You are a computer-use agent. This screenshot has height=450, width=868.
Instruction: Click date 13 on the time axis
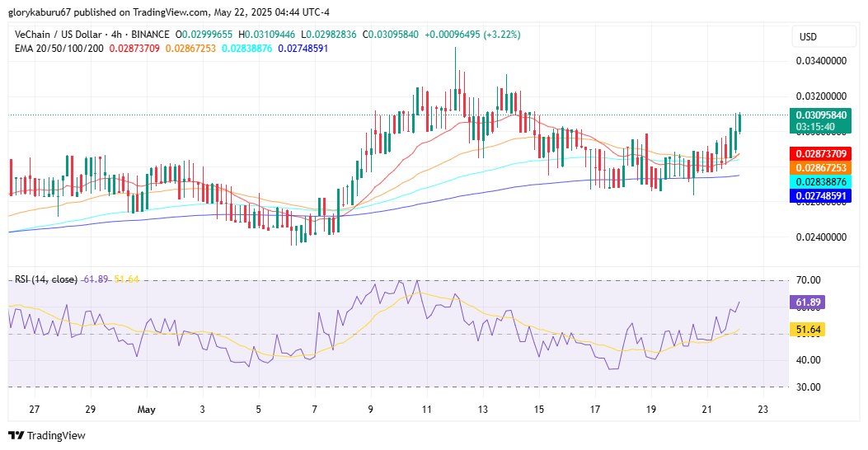[483, 410]
